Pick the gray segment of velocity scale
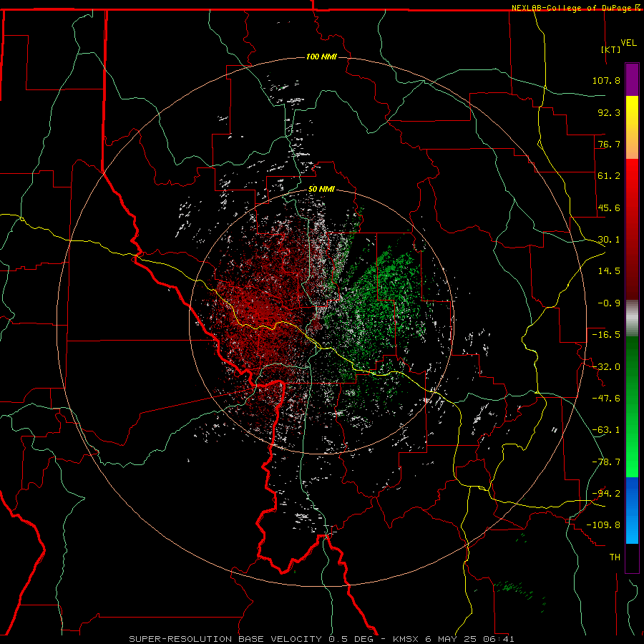The width and height of the screenshot is (644, 644). [632, 318]
